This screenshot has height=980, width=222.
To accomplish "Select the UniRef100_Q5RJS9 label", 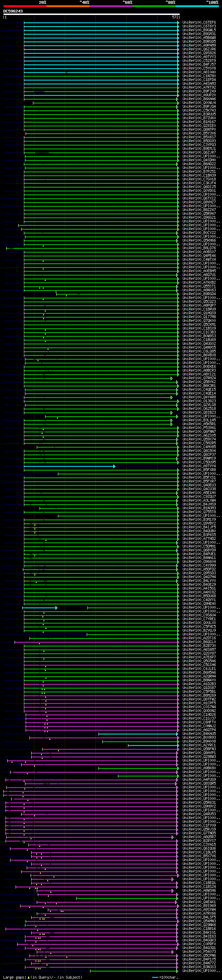I will pos(199,829).
